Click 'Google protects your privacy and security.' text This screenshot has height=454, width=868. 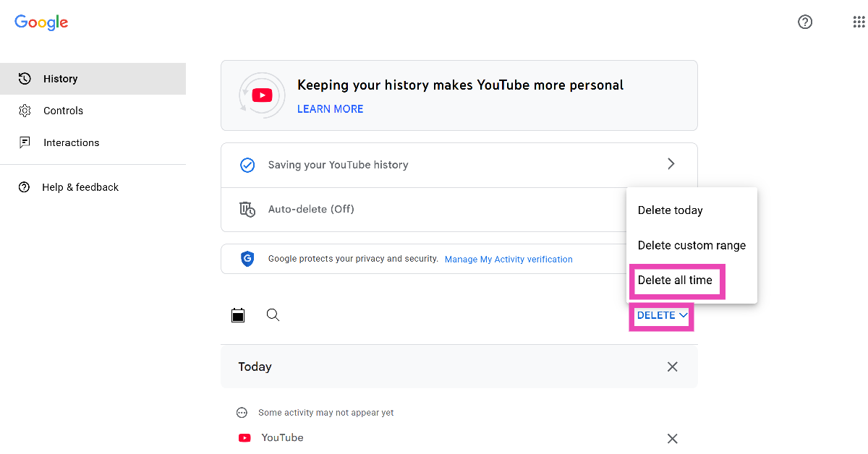pos(353,259)
